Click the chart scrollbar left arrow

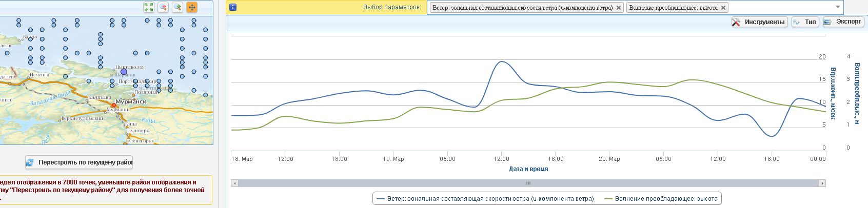click(x=234, y=183)
